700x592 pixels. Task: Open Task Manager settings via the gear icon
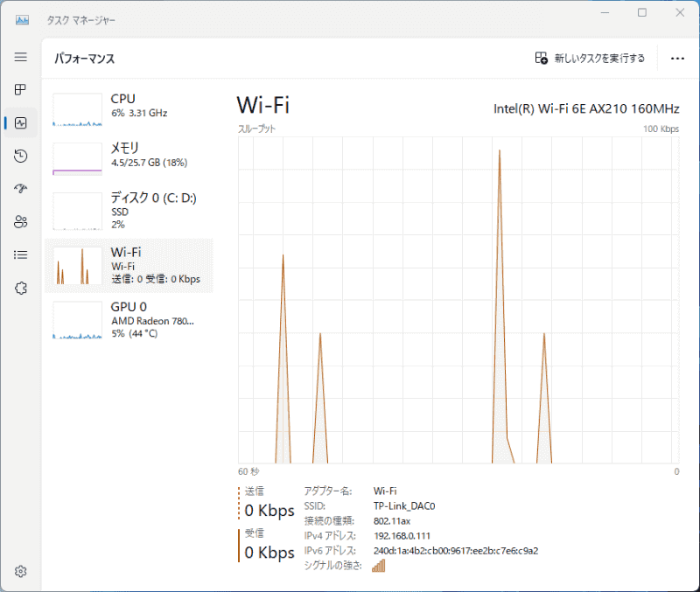coord(21,570)
